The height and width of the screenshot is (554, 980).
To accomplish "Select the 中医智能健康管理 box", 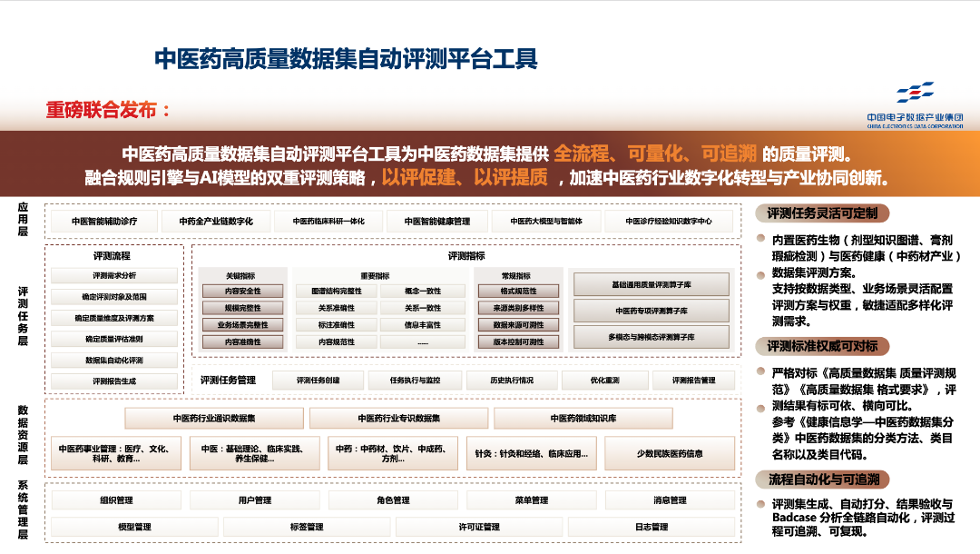I will coord(436,222).
